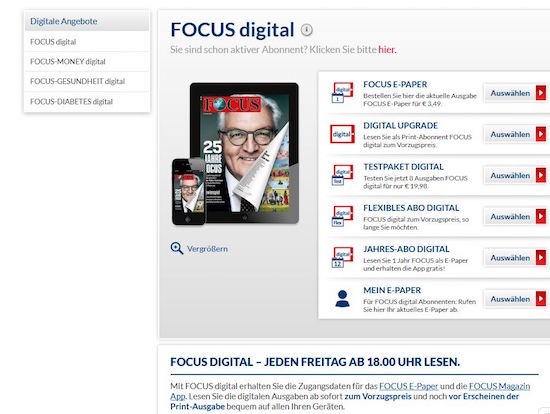This screenshot has height=414, width=550.
Task: Choose Auswählen for DIGITAL UPGRADE
Action: coord(515,134)
